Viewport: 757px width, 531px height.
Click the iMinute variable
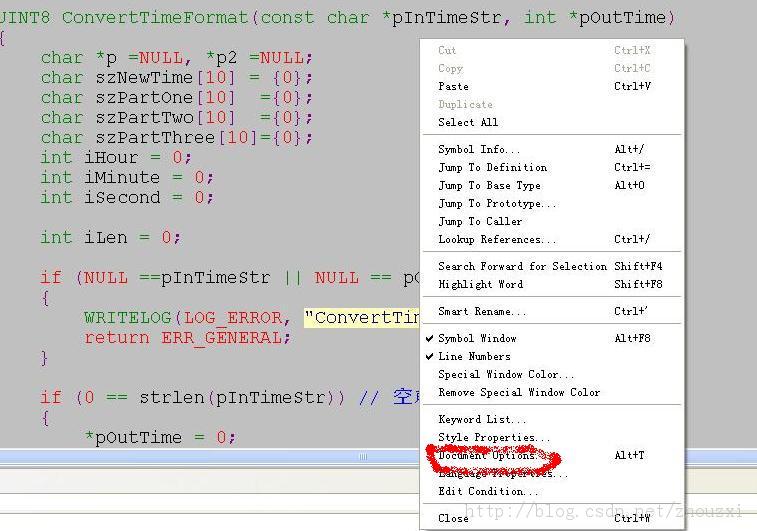point(122,177)
